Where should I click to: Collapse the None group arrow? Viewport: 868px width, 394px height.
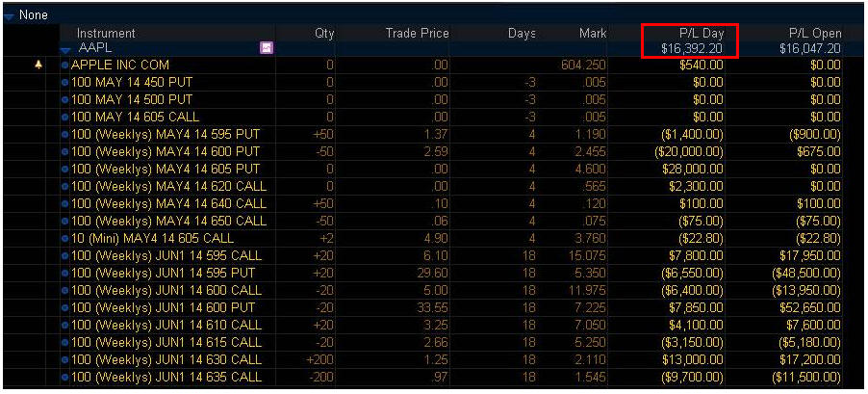pos(8,15)
